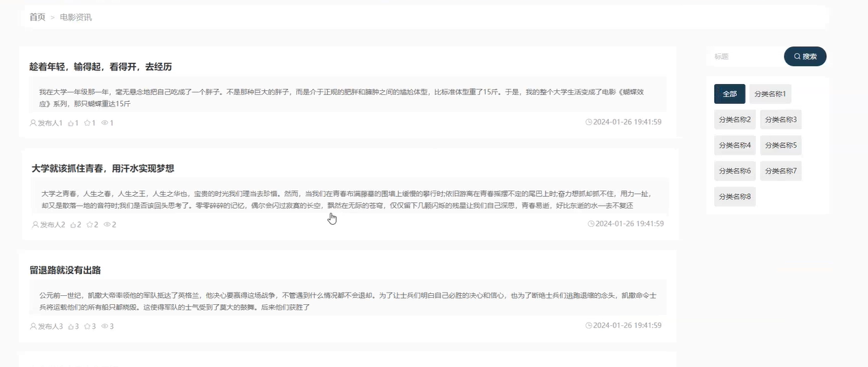Click the eye icon on 发布人3 post
The image size is (868, 367).
click(x=105, y=327)
